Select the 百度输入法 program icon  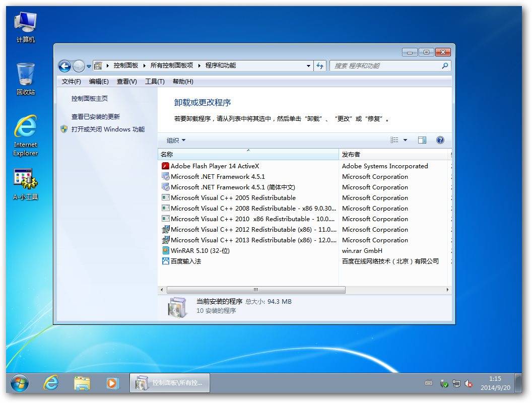pyautogui.click(x=166, y=261)
